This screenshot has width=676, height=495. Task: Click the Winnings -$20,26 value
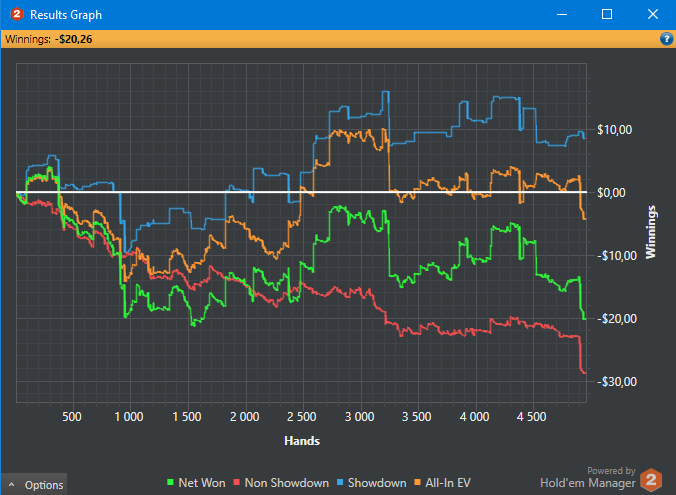coord(73,39)
